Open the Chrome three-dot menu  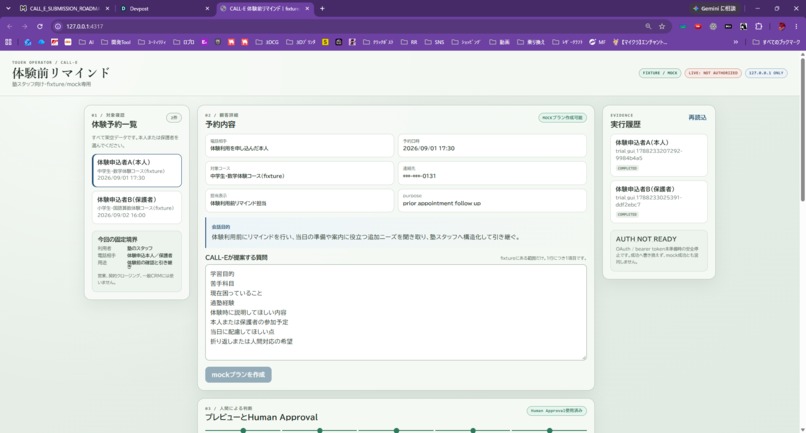coord(797,26)
